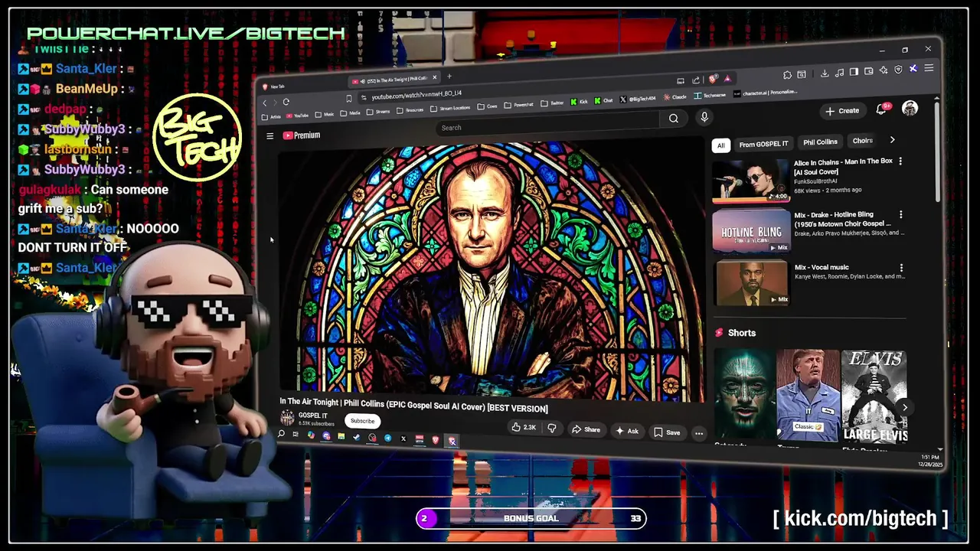
Task: Close the In The Air Tonight tab
Action: pos(434,77)
